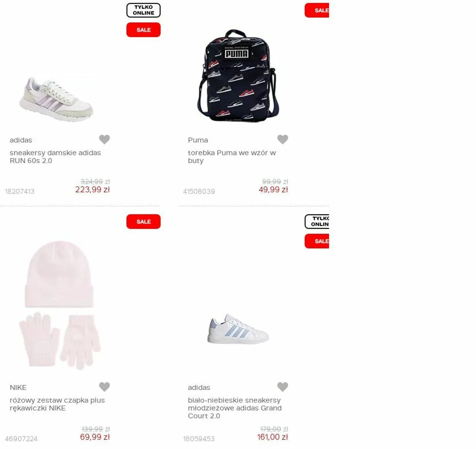Screen dimensions: 476x449
Task: Click SALE badge above Puma bag
Action: point(317,10)
